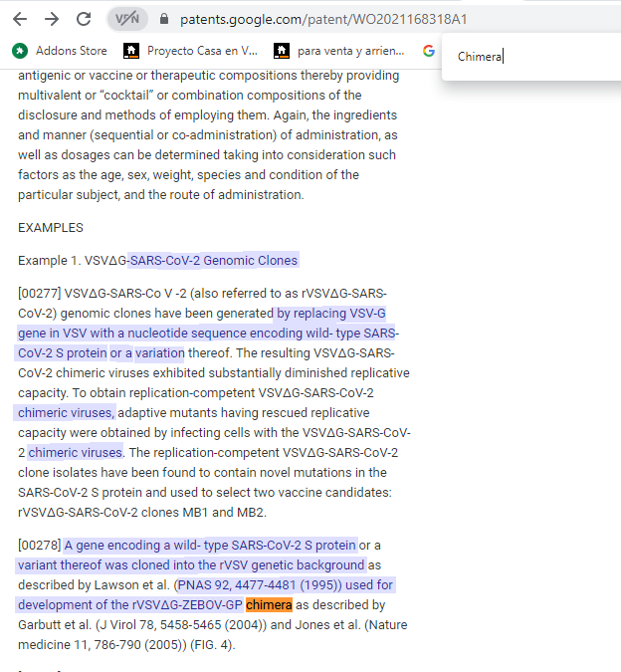Click the 'EXAMPLES' section heading
The height and width of the screenshot is (672, 621).
point(51,228)
